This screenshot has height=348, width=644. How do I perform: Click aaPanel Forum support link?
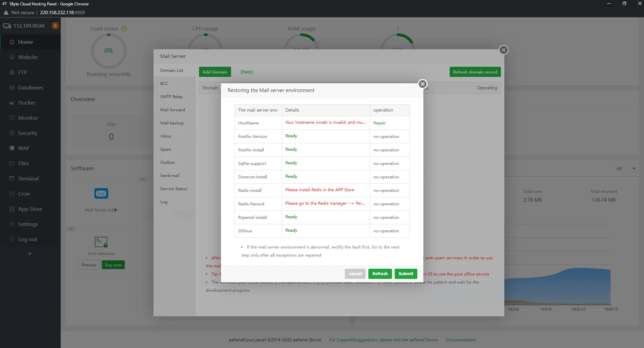click(384, 340)
